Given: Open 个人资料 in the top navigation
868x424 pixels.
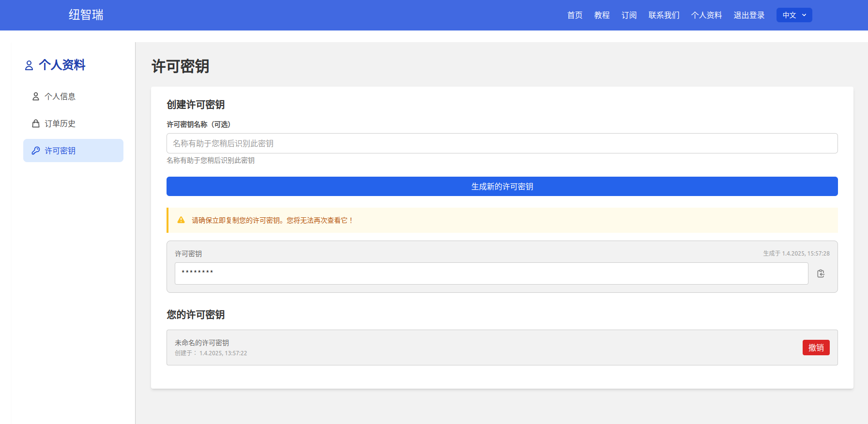Looking at the screenshot, I should (706, 15).
